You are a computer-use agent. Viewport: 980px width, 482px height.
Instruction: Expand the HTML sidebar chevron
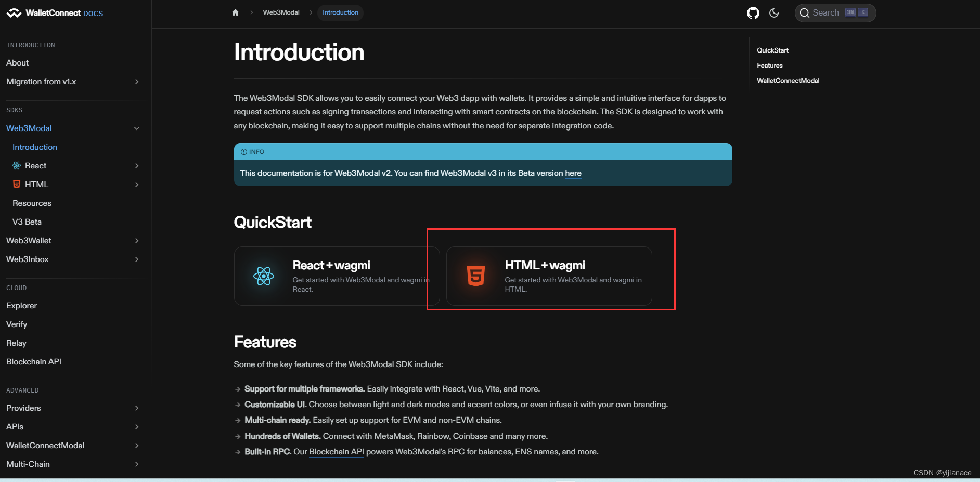click(x=137, y=185)
